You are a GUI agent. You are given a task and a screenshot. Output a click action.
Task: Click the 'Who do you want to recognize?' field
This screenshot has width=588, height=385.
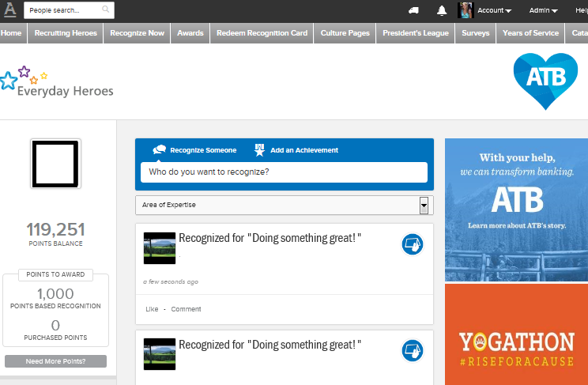pos(284,172)
